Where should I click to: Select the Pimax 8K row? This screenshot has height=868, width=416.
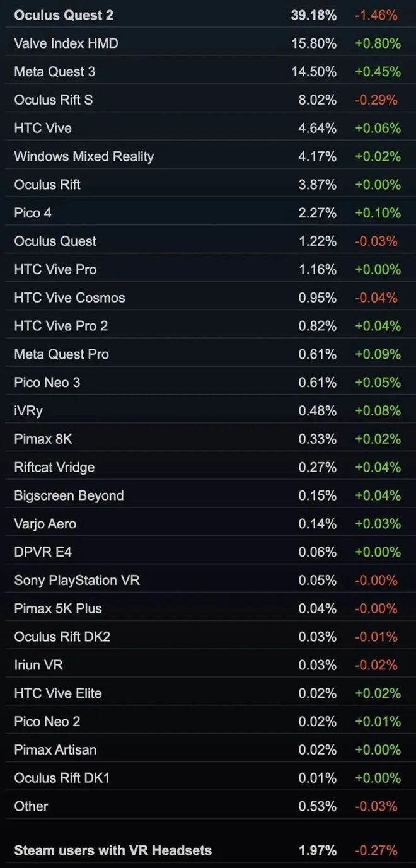(x=208, y=439)
